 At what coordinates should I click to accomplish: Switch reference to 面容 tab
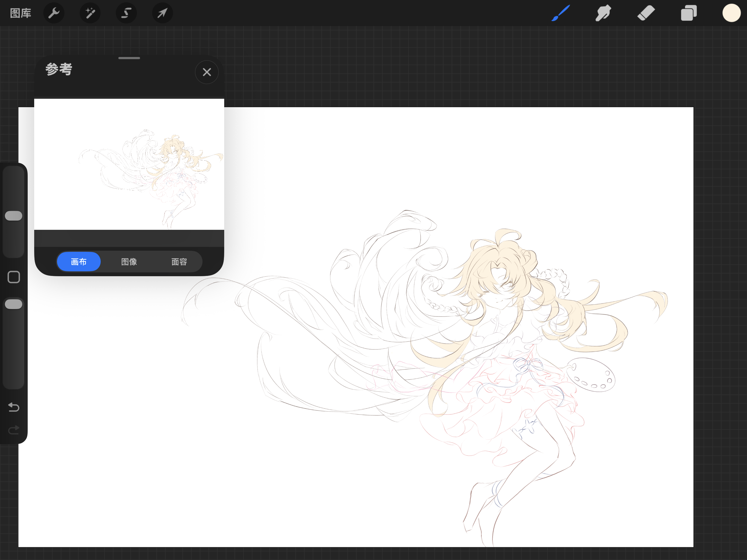coord(179,262)
